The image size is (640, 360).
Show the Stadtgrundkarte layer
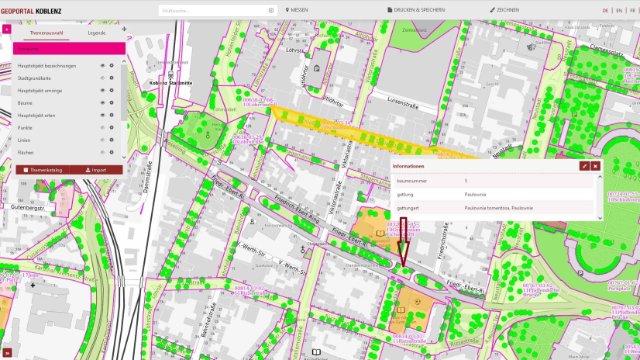click(x=102, y=78)
